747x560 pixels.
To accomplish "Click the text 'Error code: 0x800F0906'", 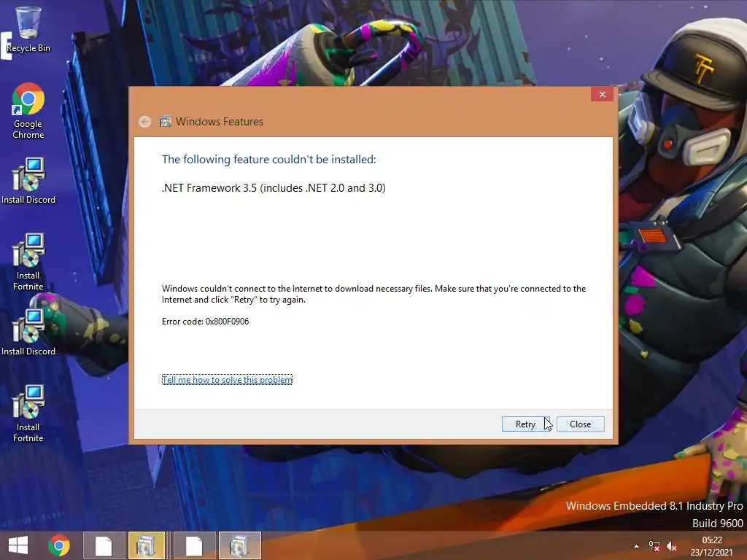I will [x=205, y=322].
